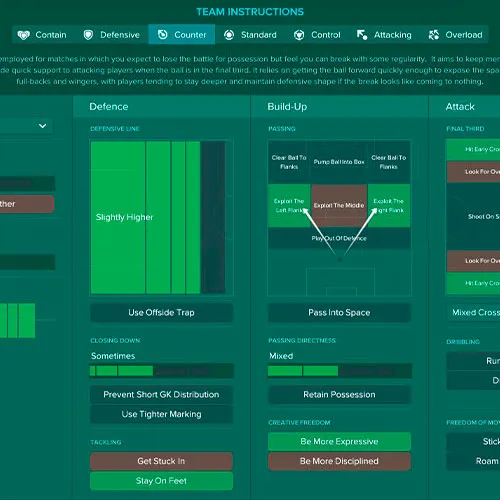Select Exploit The Left Flank zone
This screenshot has height=500, width=500.
(289, 206)
